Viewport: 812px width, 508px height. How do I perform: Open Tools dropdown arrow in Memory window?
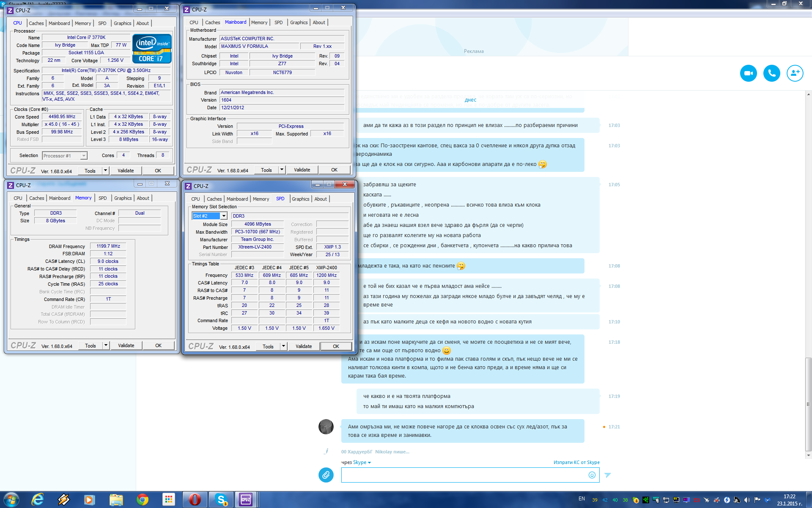coord(106,345)
